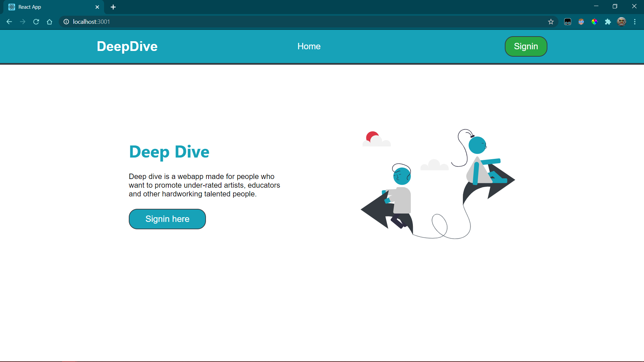
Task: Click the Home navigation link
Action: (309, 46)
